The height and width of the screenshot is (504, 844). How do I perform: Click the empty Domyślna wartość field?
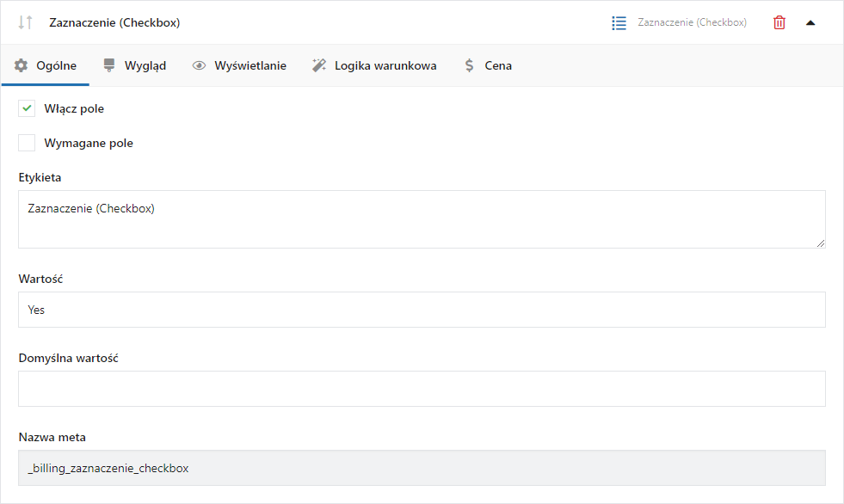(x=422, y=389)
